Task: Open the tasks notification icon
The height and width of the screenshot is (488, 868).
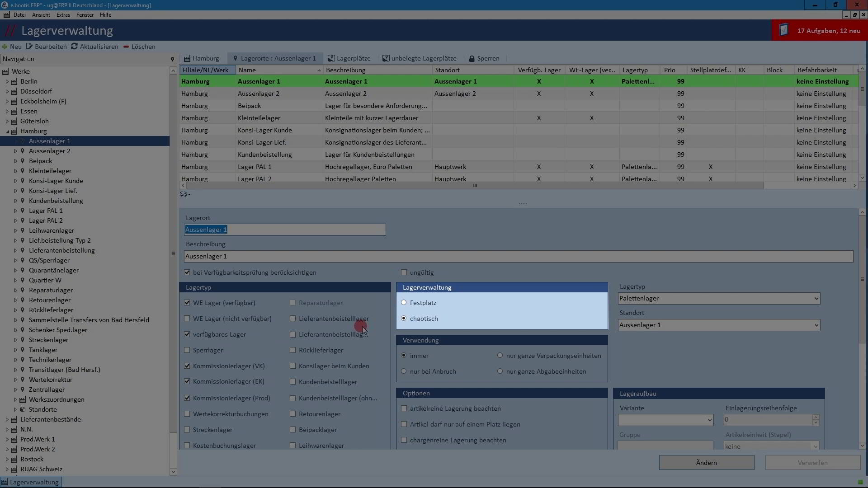Action: tap(784, 30)
